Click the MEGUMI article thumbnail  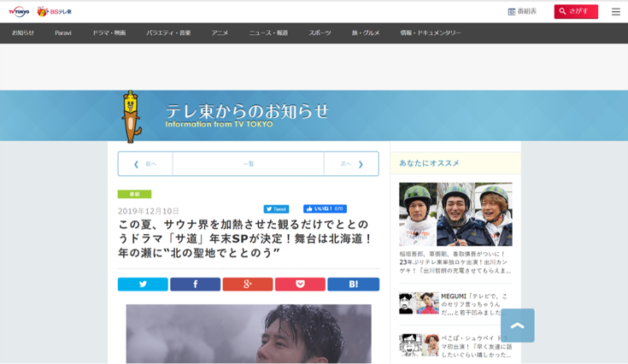[x=419, y=302]
